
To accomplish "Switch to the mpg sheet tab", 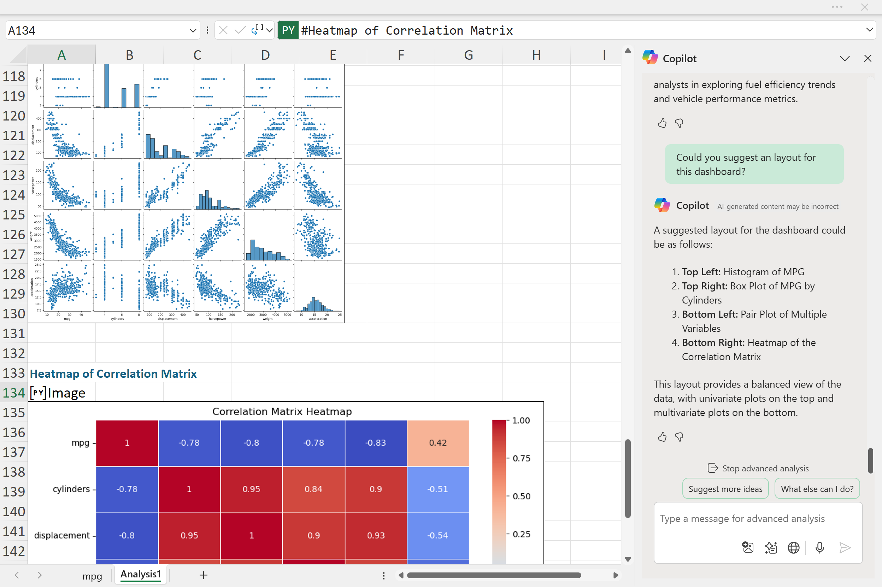I will click(x=92, y=576).
